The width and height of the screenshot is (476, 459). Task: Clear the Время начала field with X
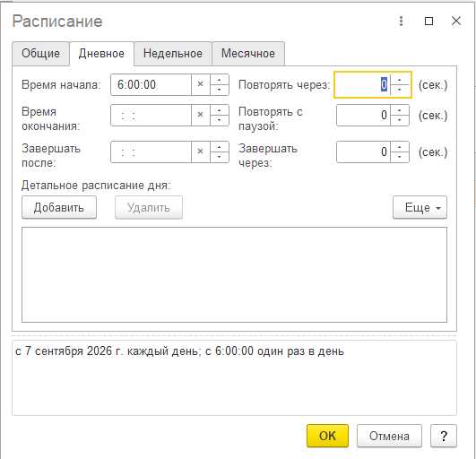[x=201, y=84]
